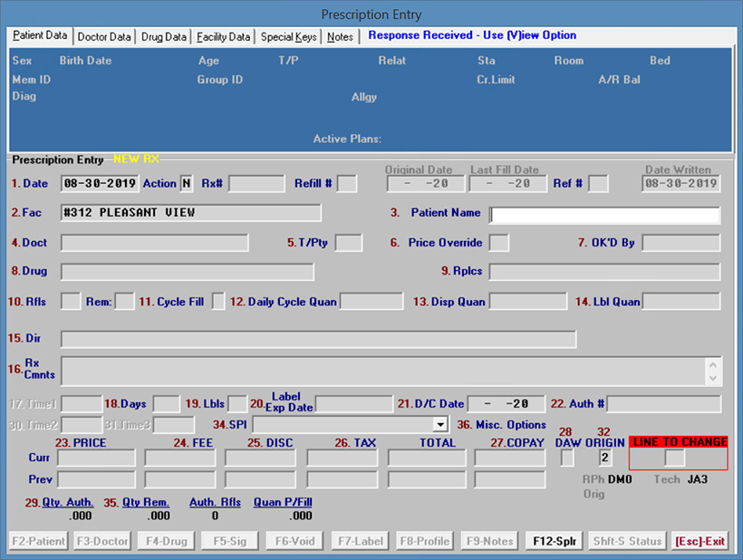Click the Price Override box
The image size is (743, 560).
coord(498,243)
